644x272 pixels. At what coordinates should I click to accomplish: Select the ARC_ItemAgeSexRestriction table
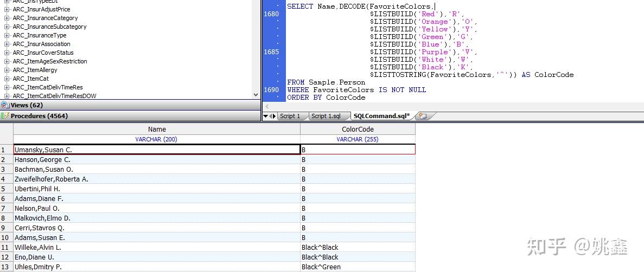pyautogui.click(x=50, y=61)
